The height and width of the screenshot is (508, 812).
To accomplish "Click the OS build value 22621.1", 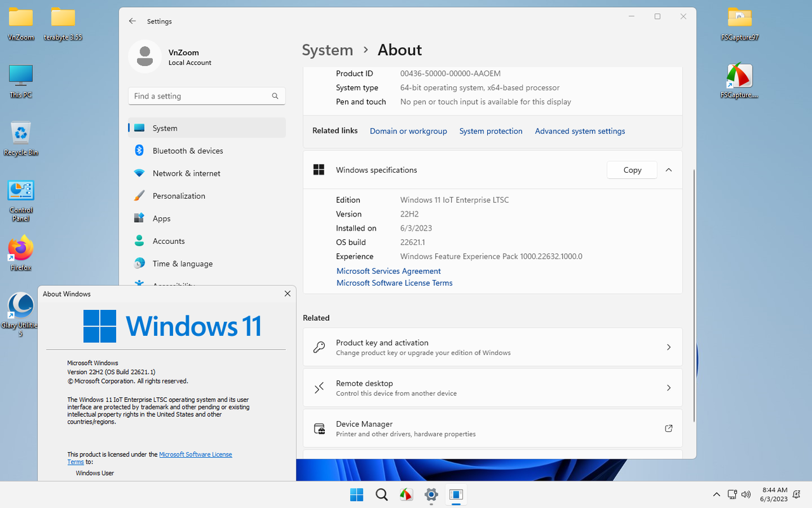I will tap(412, 242).
